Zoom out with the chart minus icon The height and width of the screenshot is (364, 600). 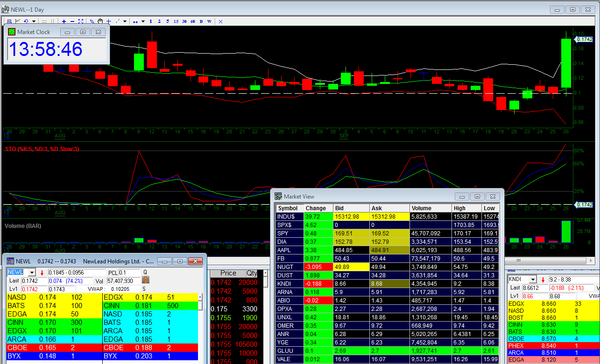(x=72, y=21)
